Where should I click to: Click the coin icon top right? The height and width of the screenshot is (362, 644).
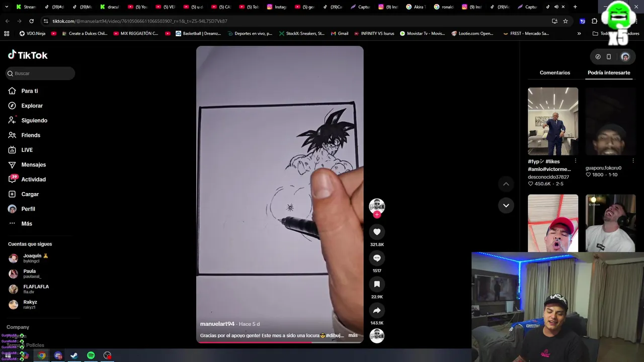(598, 57)
